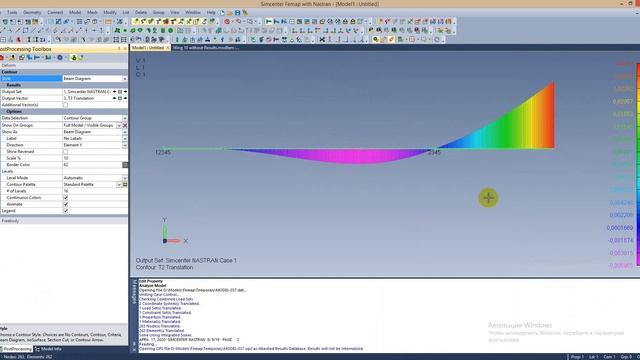Close the Model1 : Untitled view tab
The height and width of the screenshot is (360, 640).
click(167, 48)
